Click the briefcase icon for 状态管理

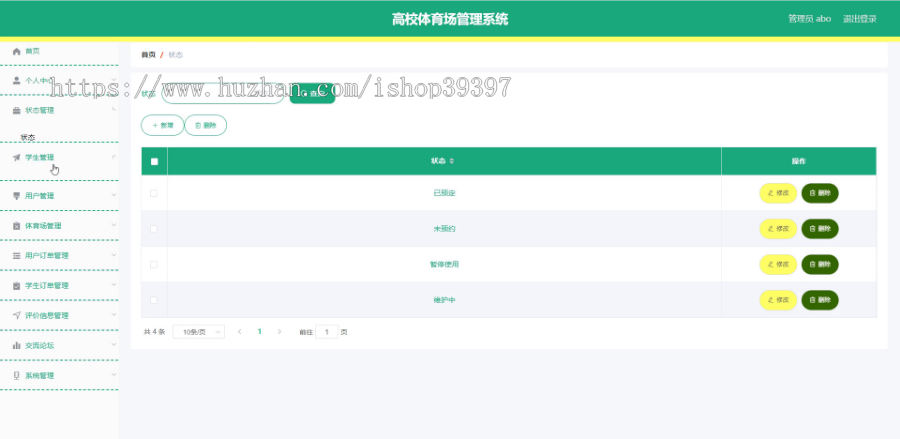pos(17,111)
